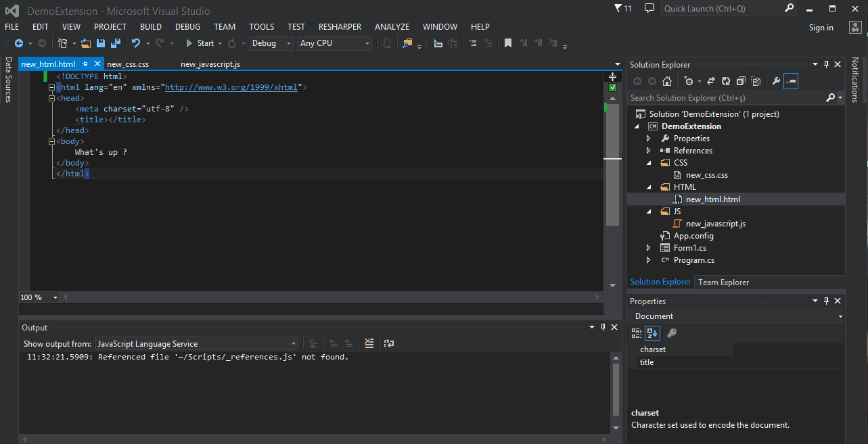This screenshot has height=444, width=868.
Task: Open the notifications flag icon
Action: click(x=619, y=9)
